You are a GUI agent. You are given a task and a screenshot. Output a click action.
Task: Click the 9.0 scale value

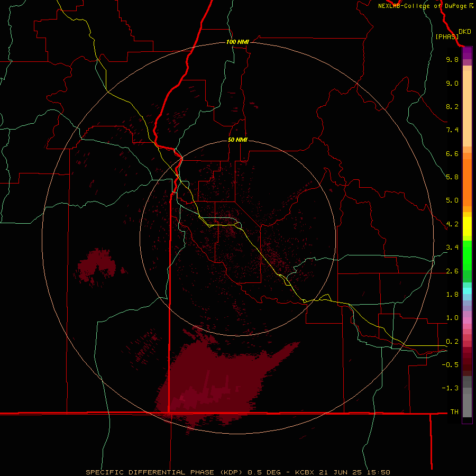pyautogui.click(x=452, y=83)
